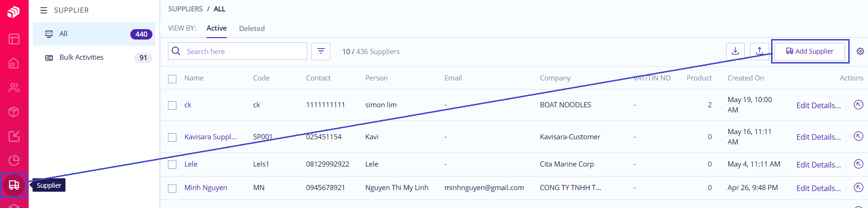Tick the select-all checkbox in table header
Screen dimensions: 868x208
coord(172,79)
